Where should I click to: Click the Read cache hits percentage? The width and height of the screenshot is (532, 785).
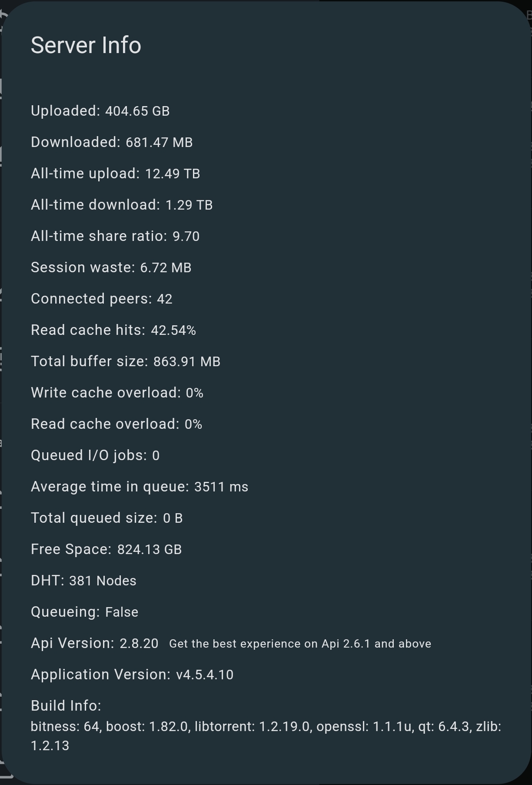click(x=173, y=330)
